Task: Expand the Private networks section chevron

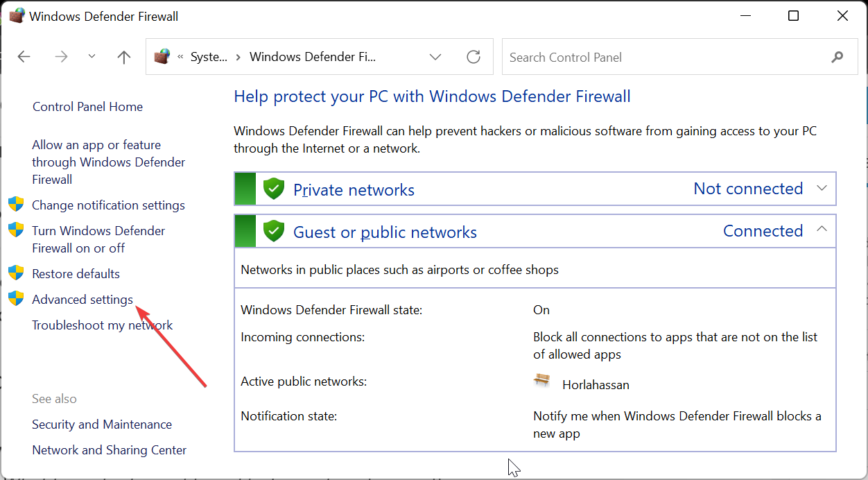Action: click(822, 189)
